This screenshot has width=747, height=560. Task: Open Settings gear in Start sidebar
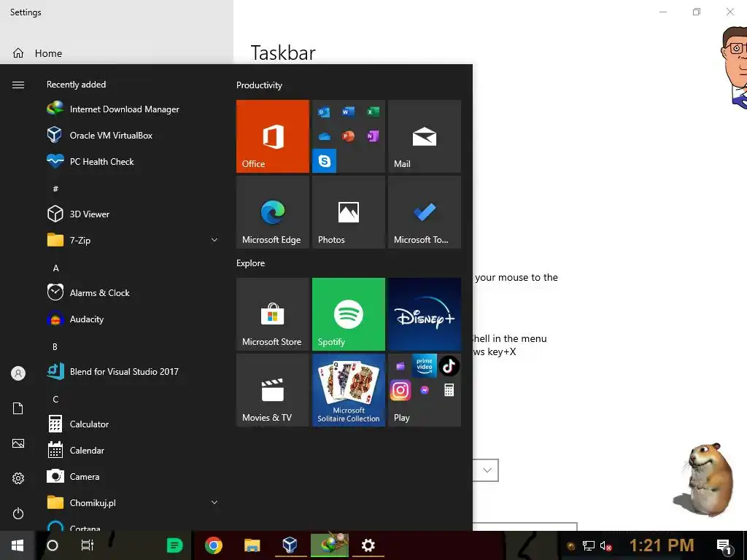[x=18, y=478]
